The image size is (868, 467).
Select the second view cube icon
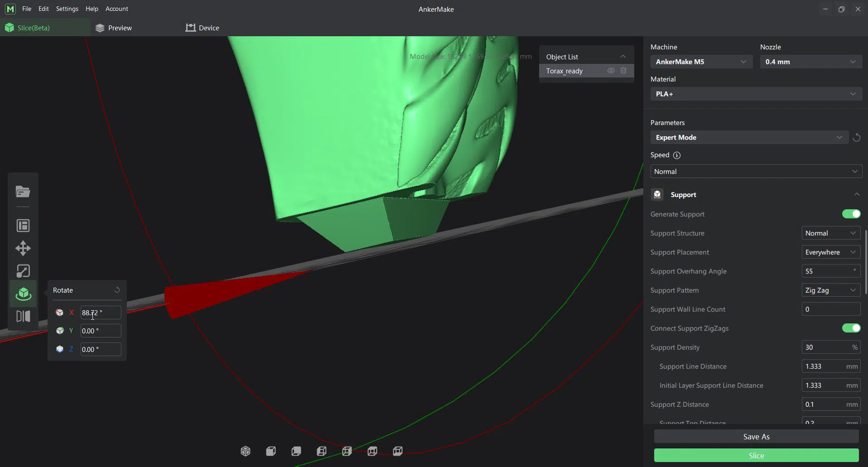pyautogui.click(x=271, y=451)
